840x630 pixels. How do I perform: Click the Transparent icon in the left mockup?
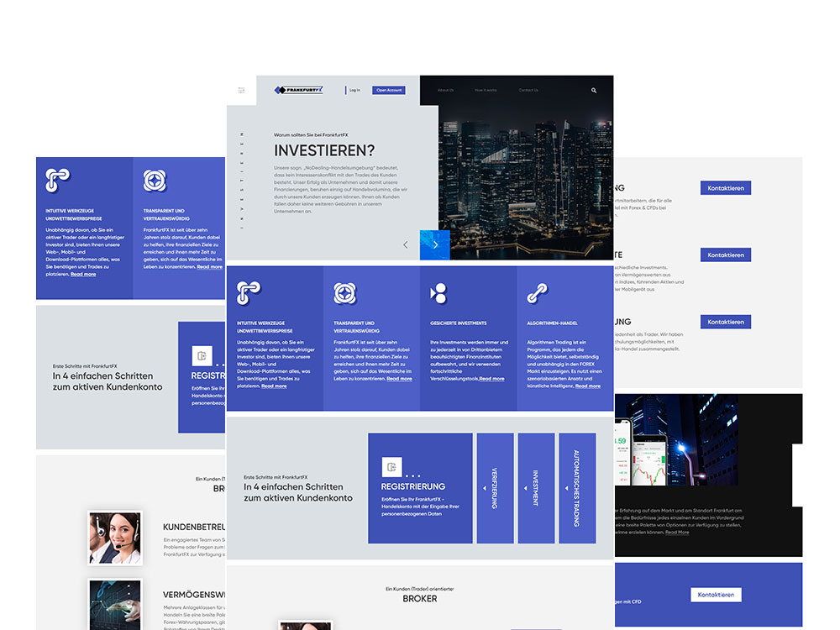pyautogui.click(x=155, y=181)
